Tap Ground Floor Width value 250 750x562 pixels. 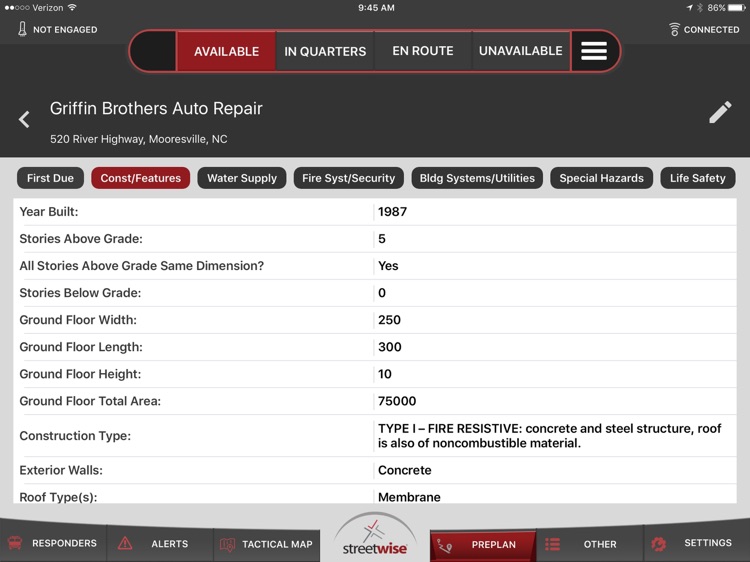(x=389, y=320)
